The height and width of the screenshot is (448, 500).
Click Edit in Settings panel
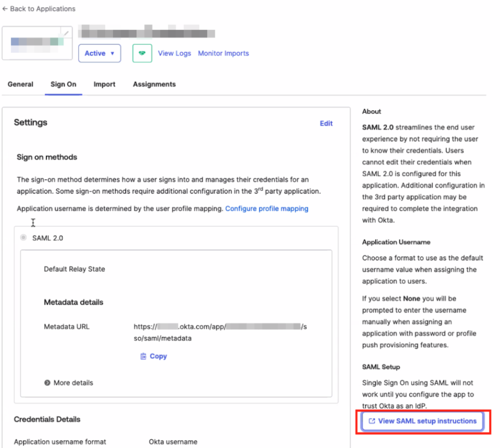(326, 123)
